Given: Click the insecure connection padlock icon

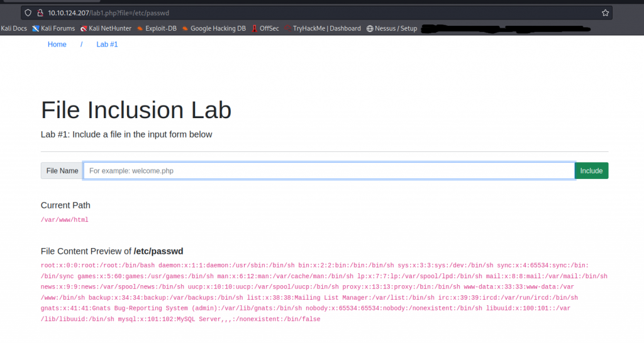Looking at the screenshot, I should (39, 13).
